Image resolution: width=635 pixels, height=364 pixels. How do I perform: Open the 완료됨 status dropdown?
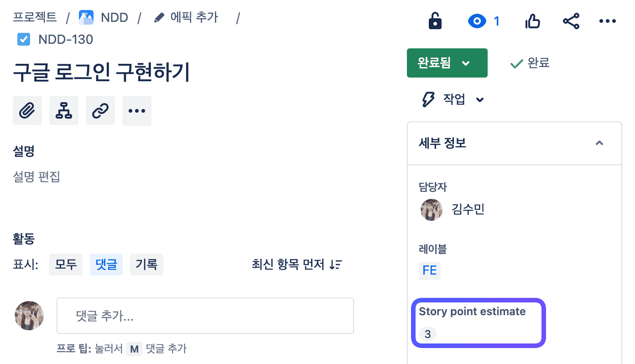click(447, 63)
